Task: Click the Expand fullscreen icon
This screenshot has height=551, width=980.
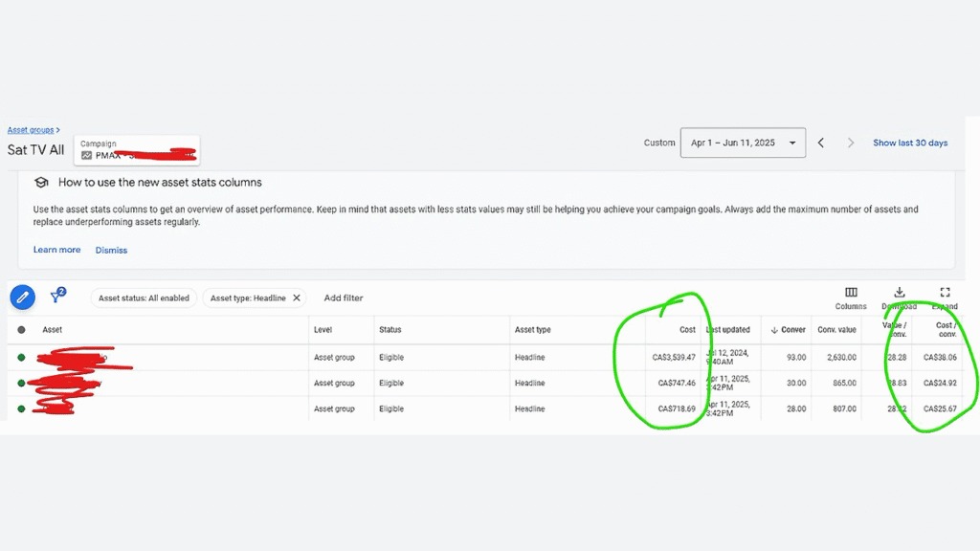Action: pyautogui.click(x=945, y=293)
